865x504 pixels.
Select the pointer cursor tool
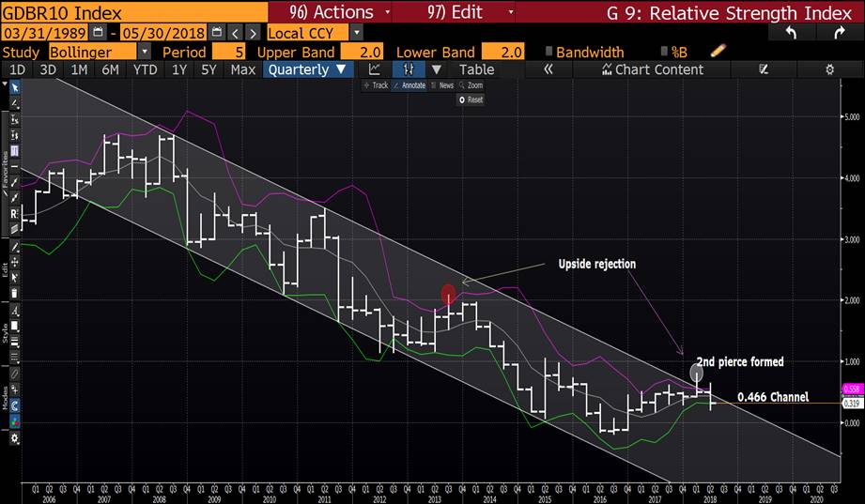point(15,87)
